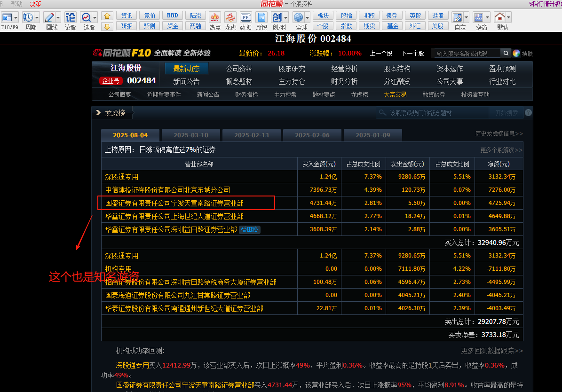Click the 选股 stock screener icon
The width and height of the screenshot is (562, 392).
pyautogui.click(x=86, y=17)
